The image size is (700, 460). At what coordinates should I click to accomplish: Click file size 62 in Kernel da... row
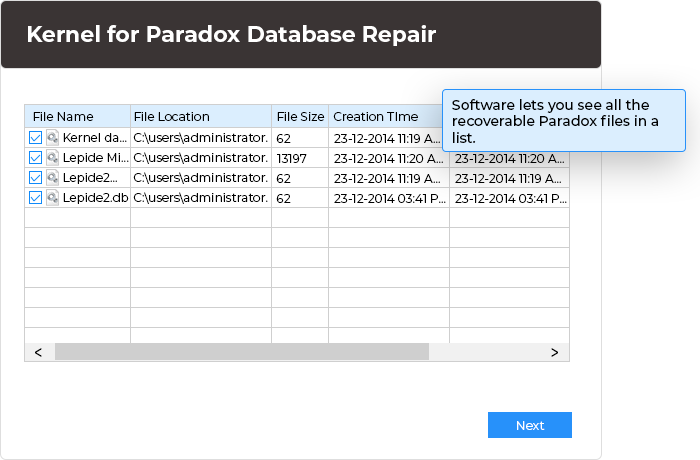click(300, 138)
